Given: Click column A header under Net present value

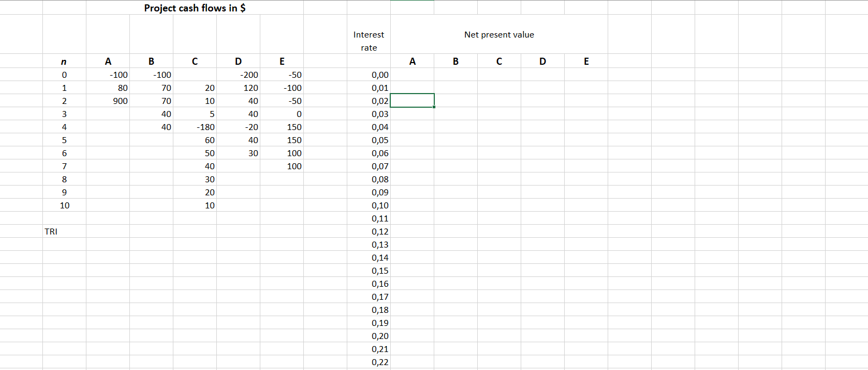Looking at the screenshot, I should tap(412, 61).
